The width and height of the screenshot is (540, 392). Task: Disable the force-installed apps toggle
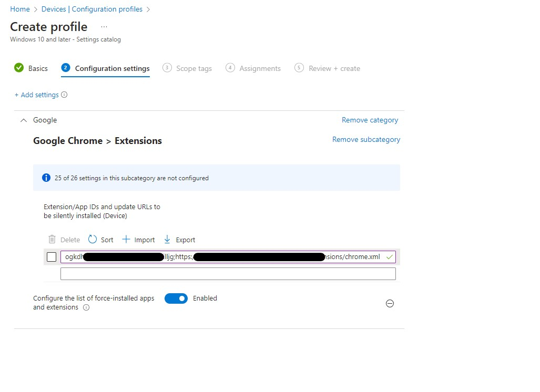pos(176,298)
